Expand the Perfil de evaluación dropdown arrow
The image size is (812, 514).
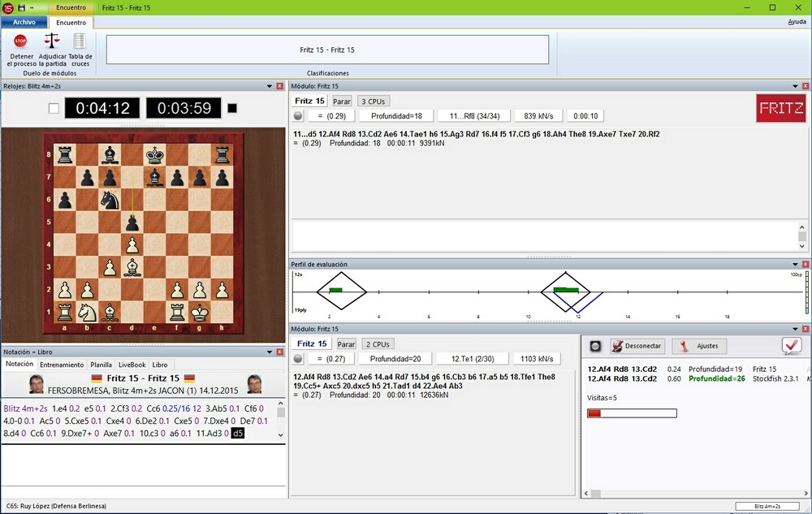795,265
